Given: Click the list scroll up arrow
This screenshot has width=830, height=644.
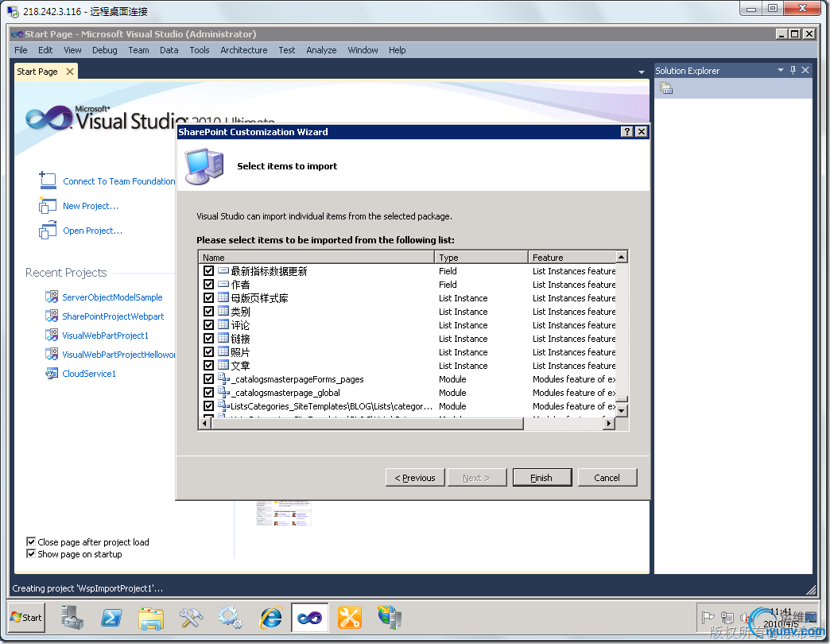Looking at the screenshot, I should click(x=622, y=257).
